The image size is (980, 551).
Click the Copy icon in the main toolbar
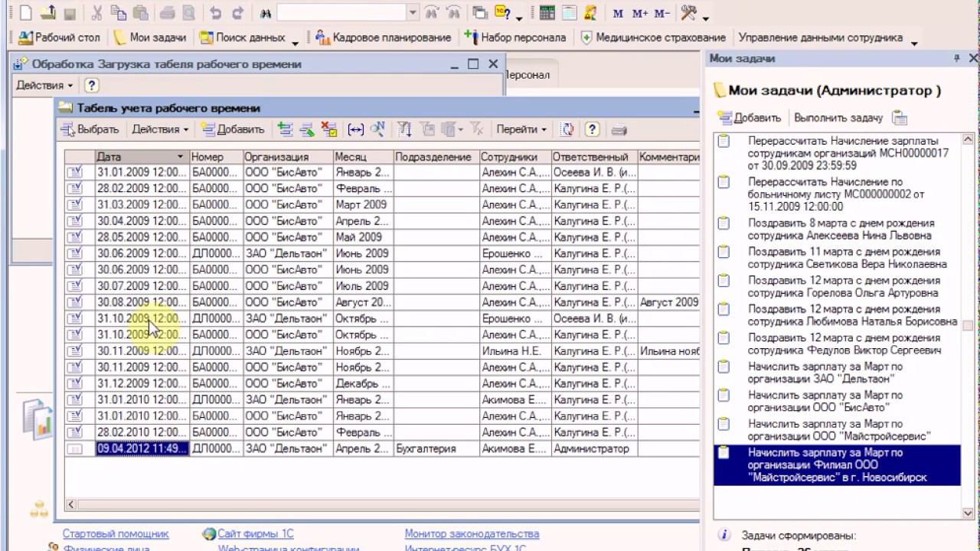point(118,13)
